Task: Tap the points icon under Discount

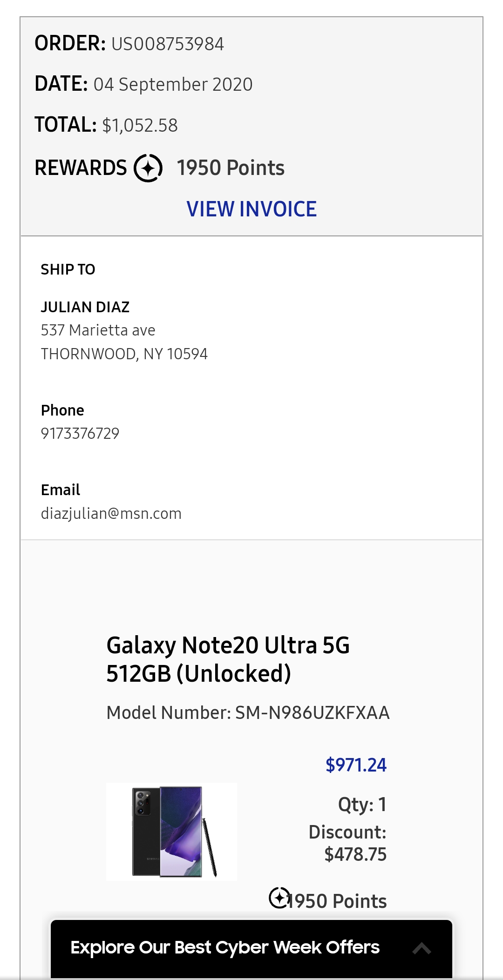Action: tap(279, 898)
